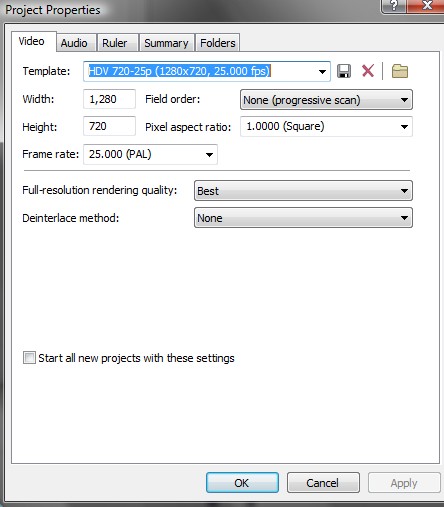444x507 pixels.
Task: Close the Project Properties dialog
Action: [426, 6]
